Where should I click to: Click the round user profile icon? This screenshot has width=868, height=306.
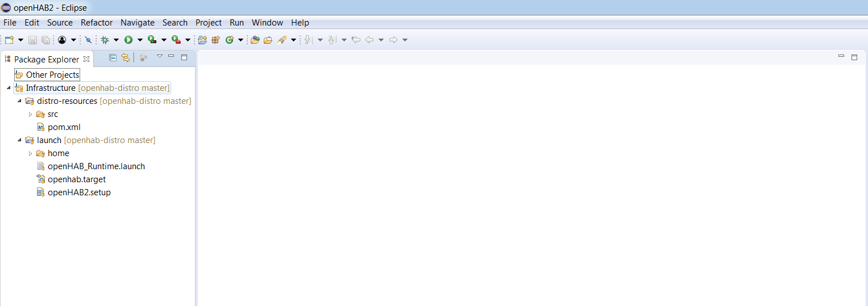(x=62, y=40)
